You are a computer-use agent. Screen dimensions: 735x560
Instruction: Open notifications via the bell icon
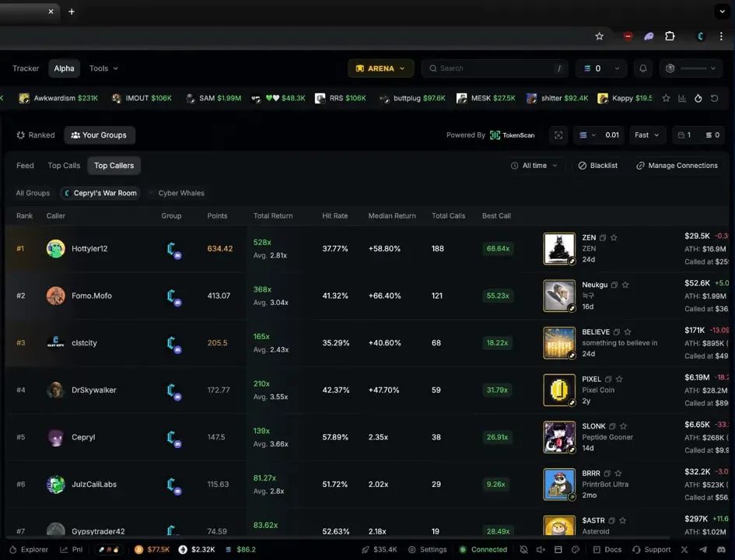[x=642, y=68]
